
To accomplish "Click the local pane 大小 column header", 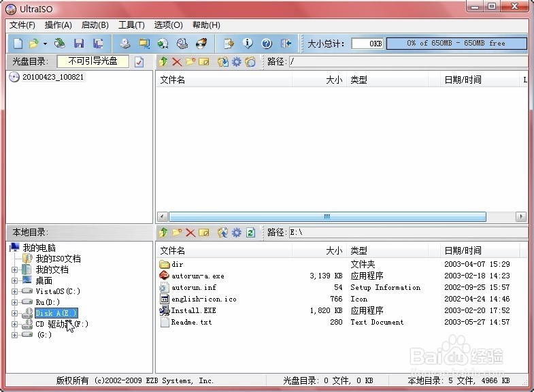I will [319, 251].
